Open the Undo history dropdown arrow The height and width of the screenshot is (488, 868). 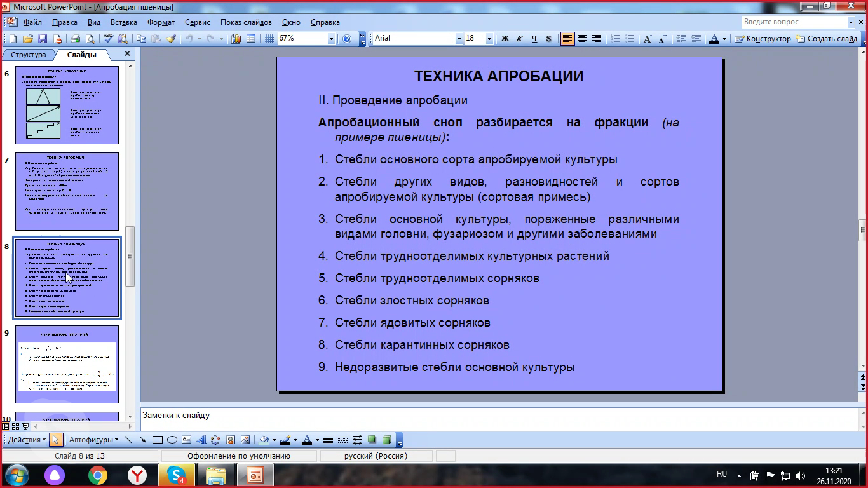[x=200, y=39]
